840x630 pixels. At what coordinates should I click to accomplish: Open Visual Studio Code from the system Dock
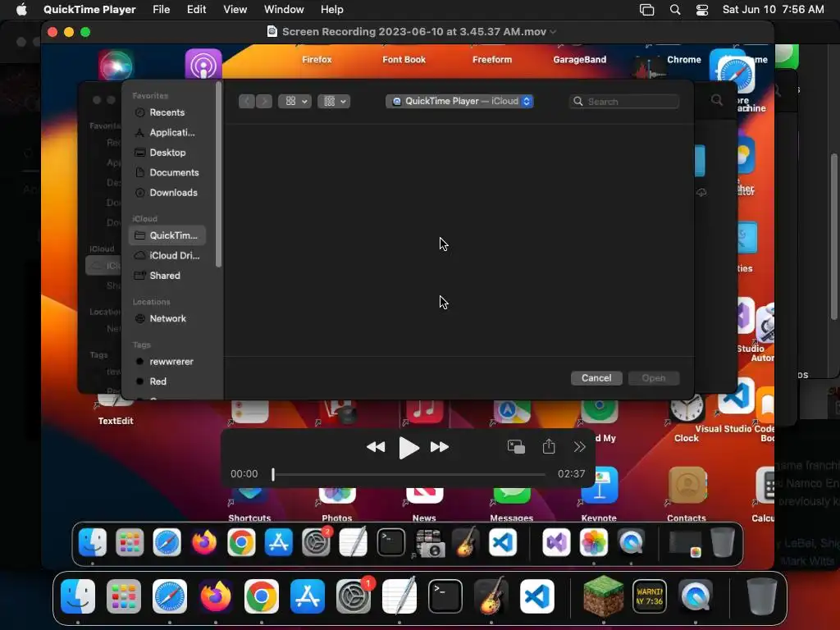[x=537, y=596]
